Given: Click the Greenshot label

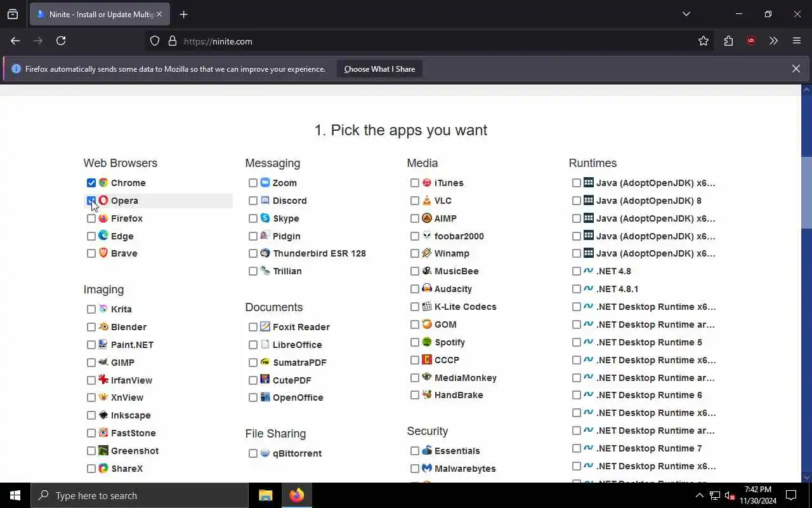Looking at the screenshot, I should click(x=134, y=451).
